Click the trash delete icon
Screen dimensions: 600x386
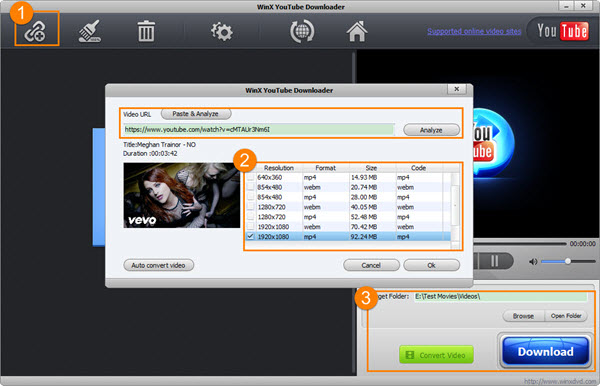[x=146, y=31]
